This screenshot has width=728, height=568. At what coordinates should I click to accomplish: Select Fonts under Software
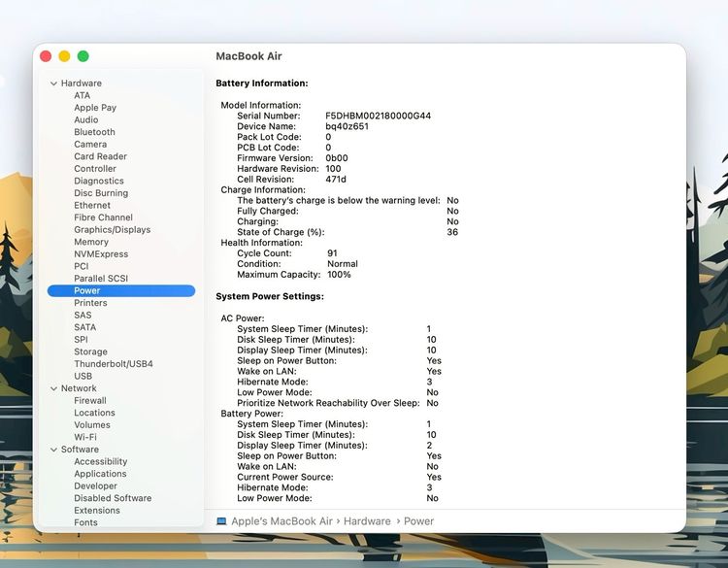coord(85,522)
